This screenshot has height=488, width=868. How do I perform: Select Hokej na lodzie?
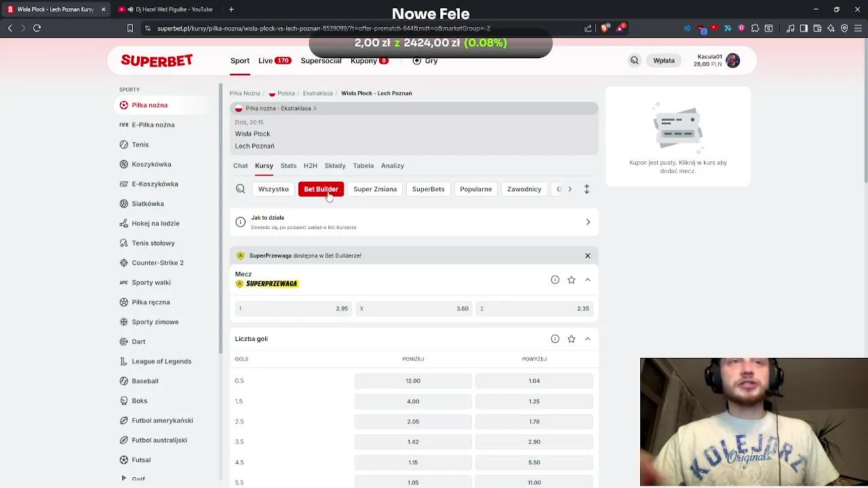pyautogui.click(x=149, y=223)
